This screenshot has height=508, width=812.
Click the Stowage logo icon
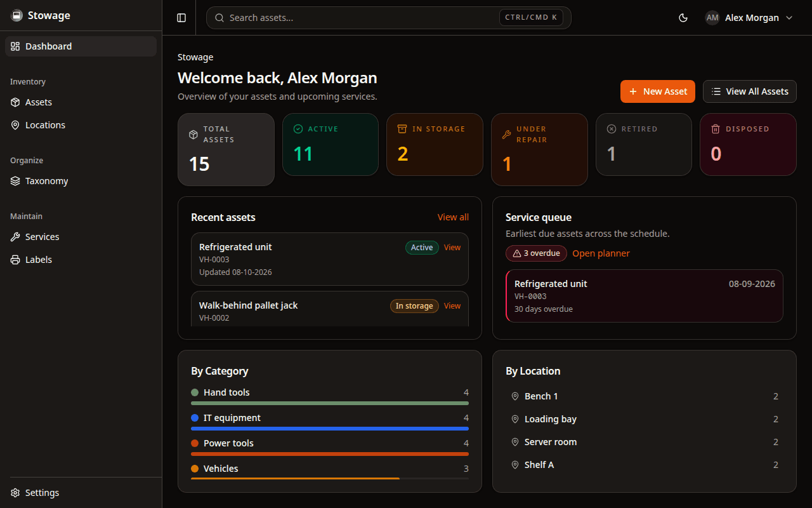(17, 15)
